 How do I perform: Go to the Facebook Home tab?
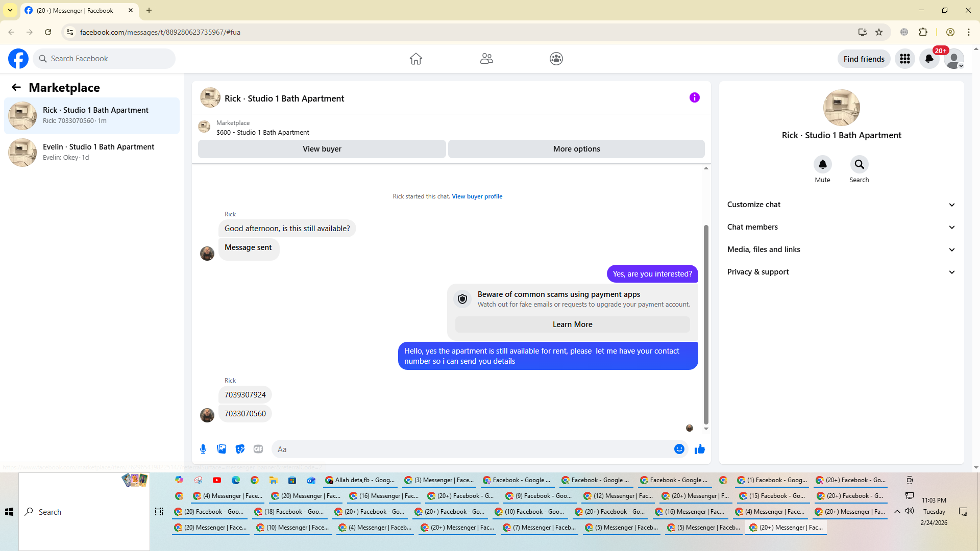(x=416, y=59)
